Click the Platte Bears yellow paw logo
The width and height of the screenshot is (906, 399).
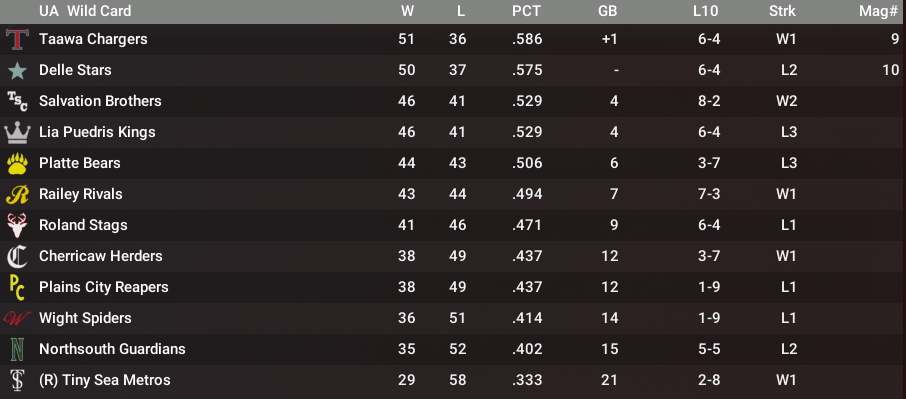pyautogui.click(x=17, y=163)
